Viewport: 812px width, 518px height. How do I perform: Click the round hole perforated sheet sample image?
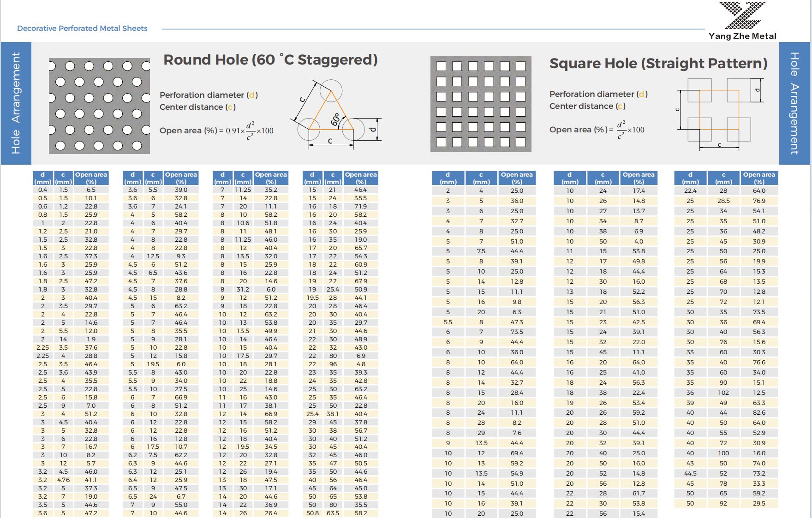[x=99, y=106]
